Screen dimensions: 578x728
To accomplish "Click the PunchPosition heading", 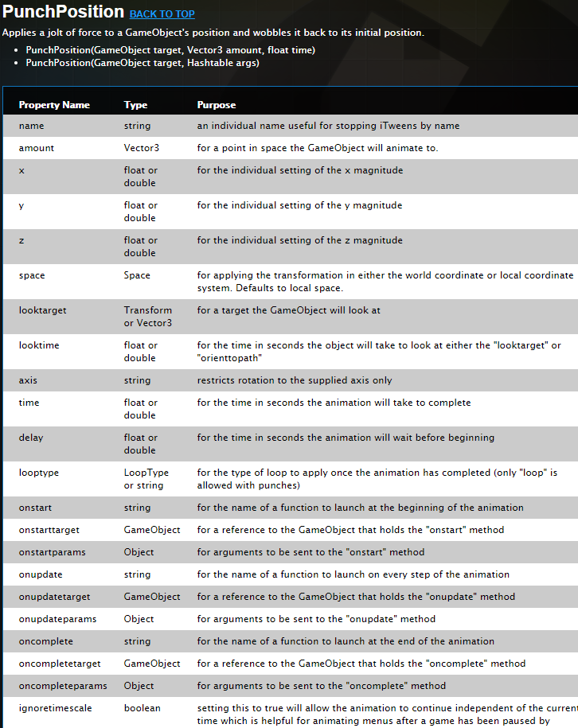I will pyautogui.click(x=64, y=12).
